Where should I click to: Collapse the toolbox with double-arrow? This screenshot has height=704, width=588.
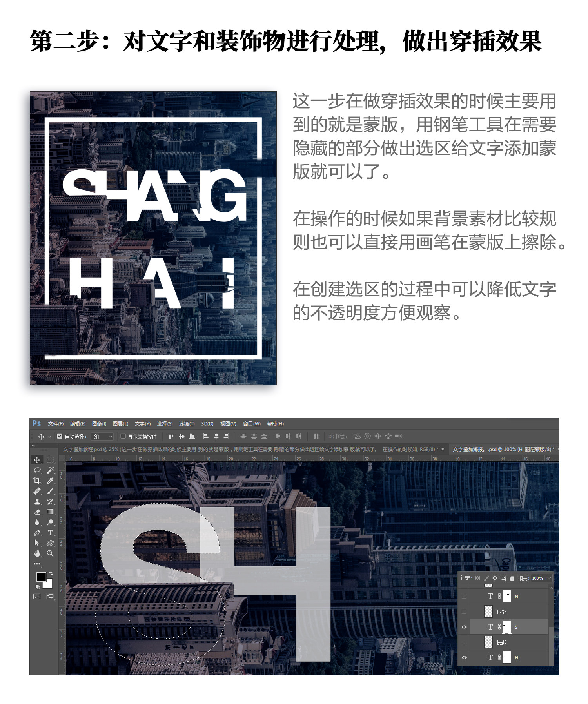pyautogui.click(x=34, y=446)
